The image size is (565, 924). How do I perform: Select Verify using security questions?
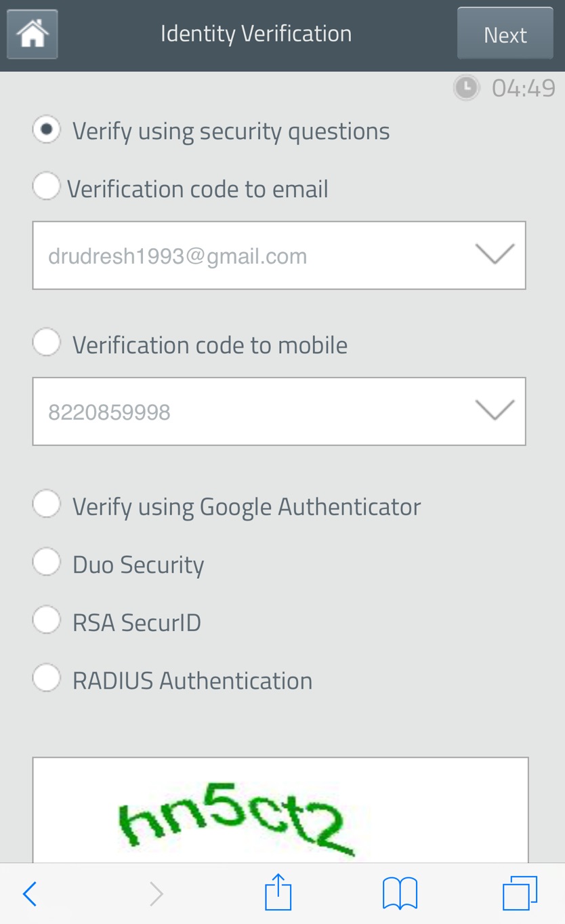click(47, 129)
